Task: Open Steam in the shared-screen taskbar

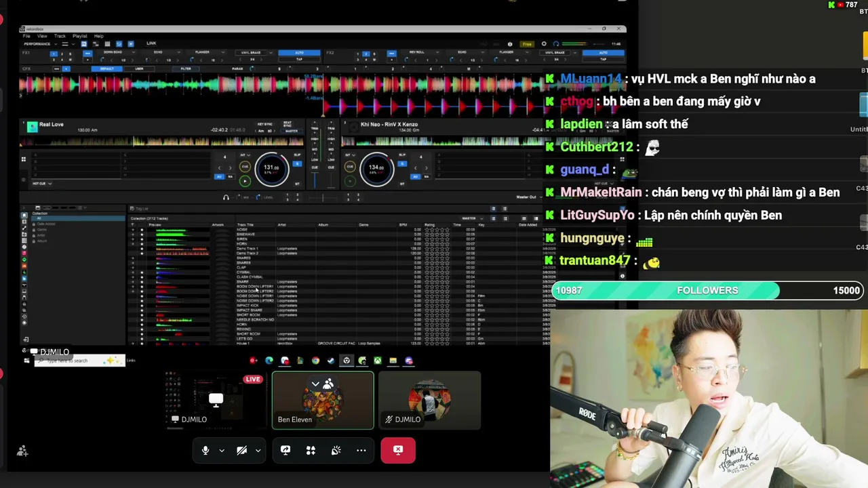Action: (331, 361)
